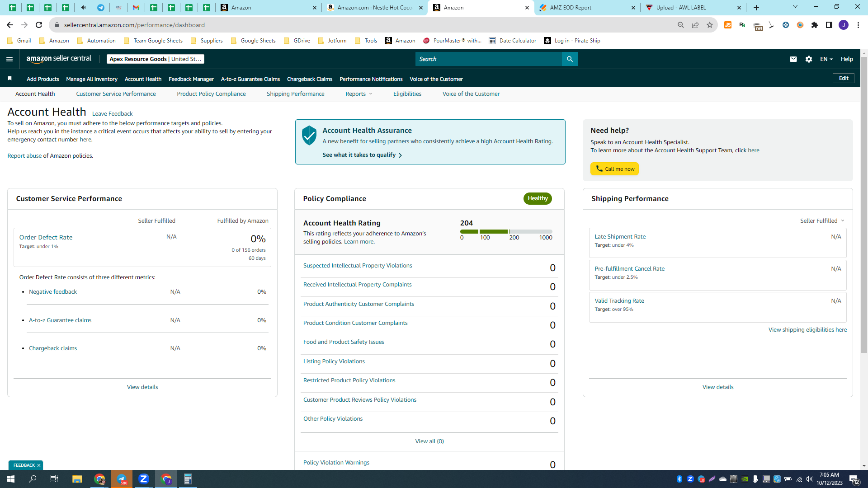Click the browser zoom magnifier icon

pos(681,25)
